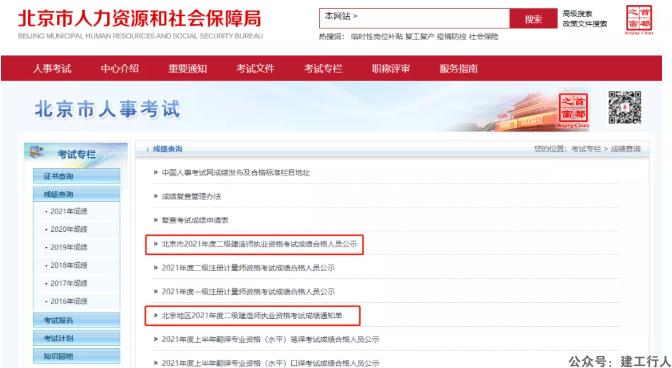The width and height of the screenshot is (672, 368).
Task: Collapse the 成绩查询 sidebar section
Action: click(x=76, y=194)
